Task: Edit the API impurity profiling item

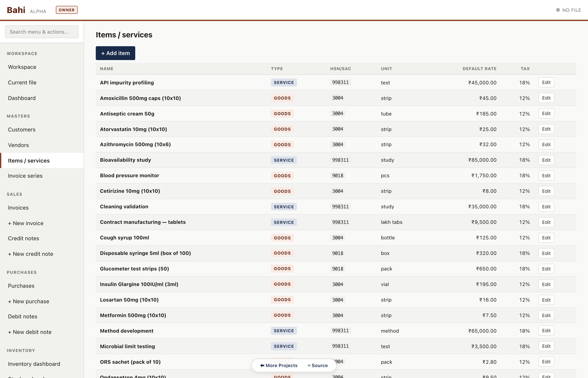Action: pos(546,83)
